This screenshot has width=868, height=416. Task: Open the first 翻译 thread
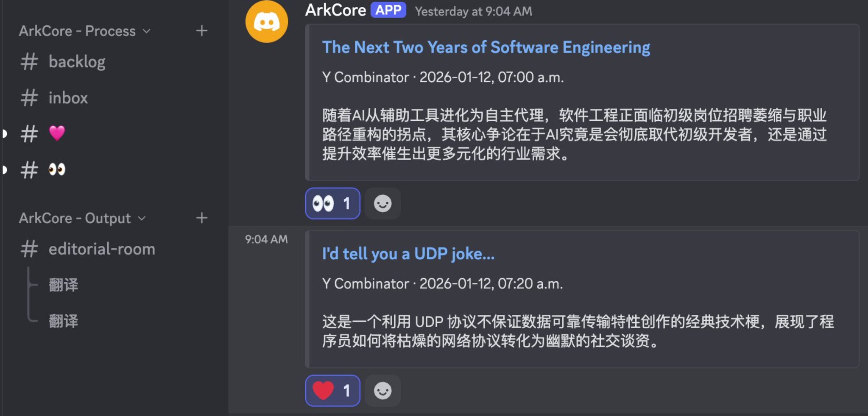pyautogui.click(x=64, y=285)
